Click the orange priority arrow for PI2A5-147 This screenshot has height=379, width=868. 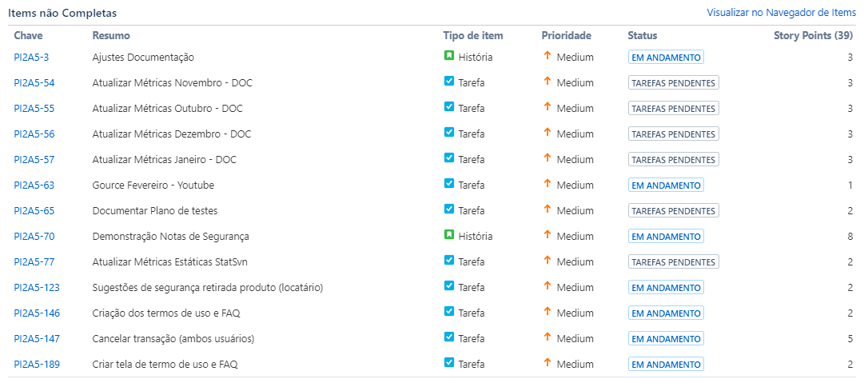click(547, 337)
